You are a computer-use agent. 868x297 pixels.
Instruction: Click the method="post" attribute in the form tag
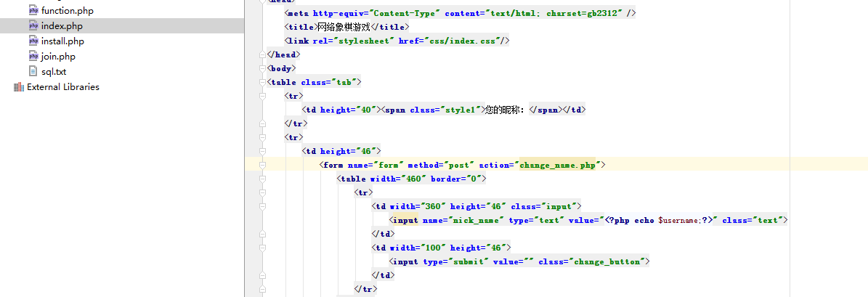441,165
